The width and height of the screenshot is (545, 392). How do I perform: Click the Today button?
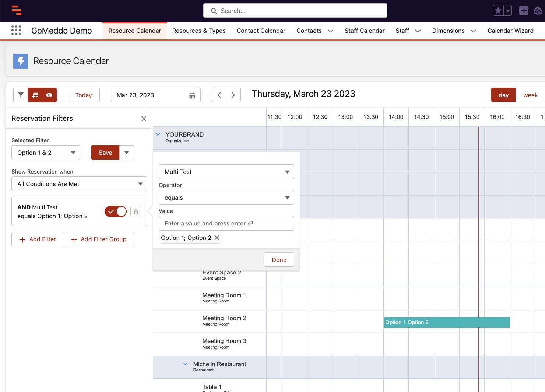click(x=84, y=95)
